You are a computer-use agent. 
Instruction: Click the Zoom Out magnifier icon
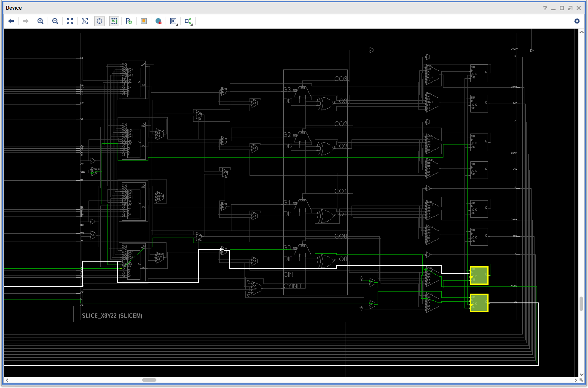(x=55, y=21)
